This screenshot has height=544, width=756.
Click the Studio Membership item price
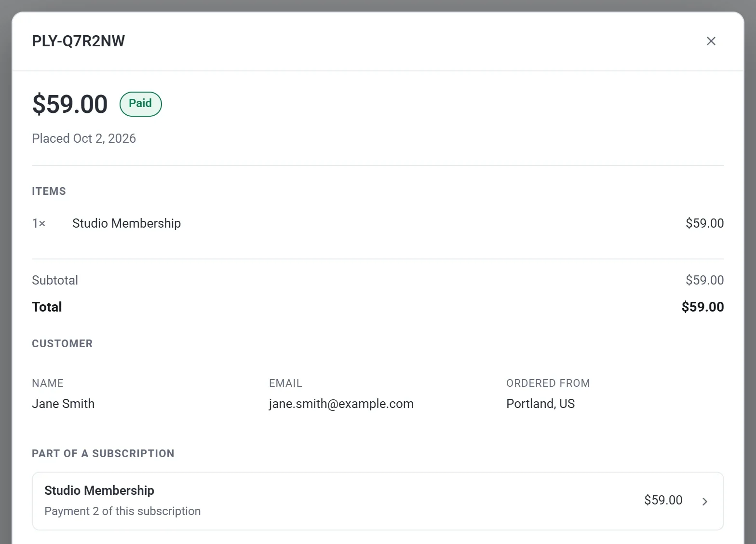(704, 223)
